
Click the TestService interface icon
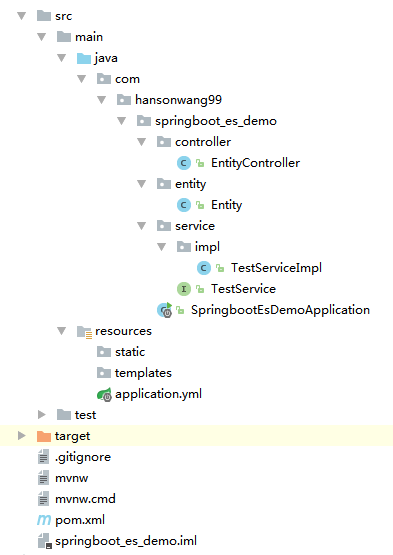(x=184, y=289)
